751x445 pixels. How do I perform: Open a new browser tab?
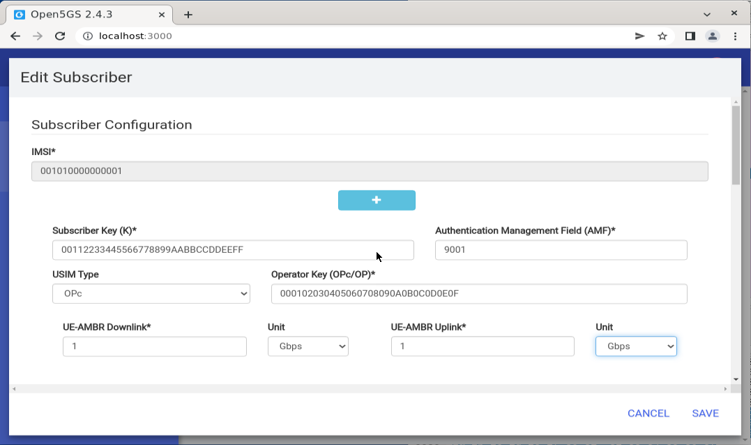point(188,15)
